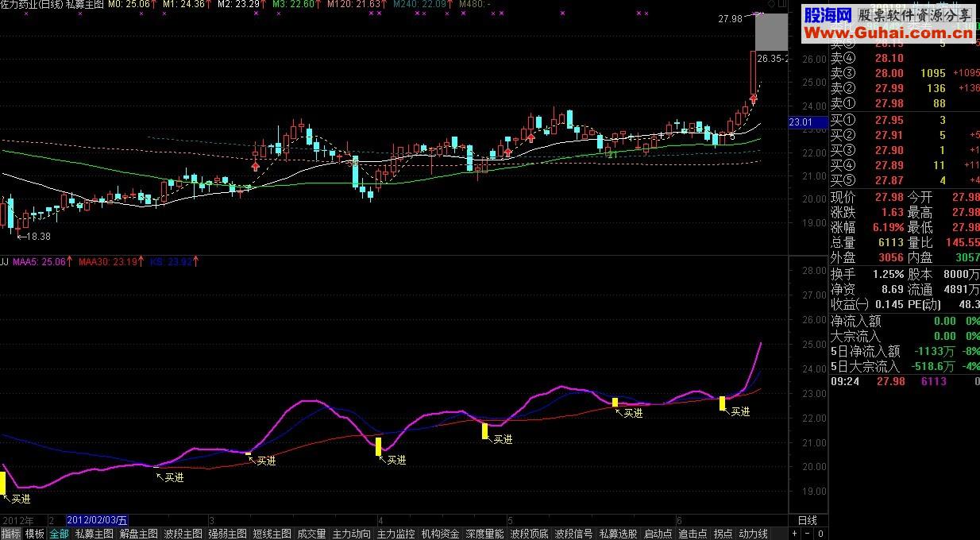Image resolution: width=980 pixels, height=540 pixels.
Task: Pick the 短线主图 indicator
Action: click(x=272, y=534)
